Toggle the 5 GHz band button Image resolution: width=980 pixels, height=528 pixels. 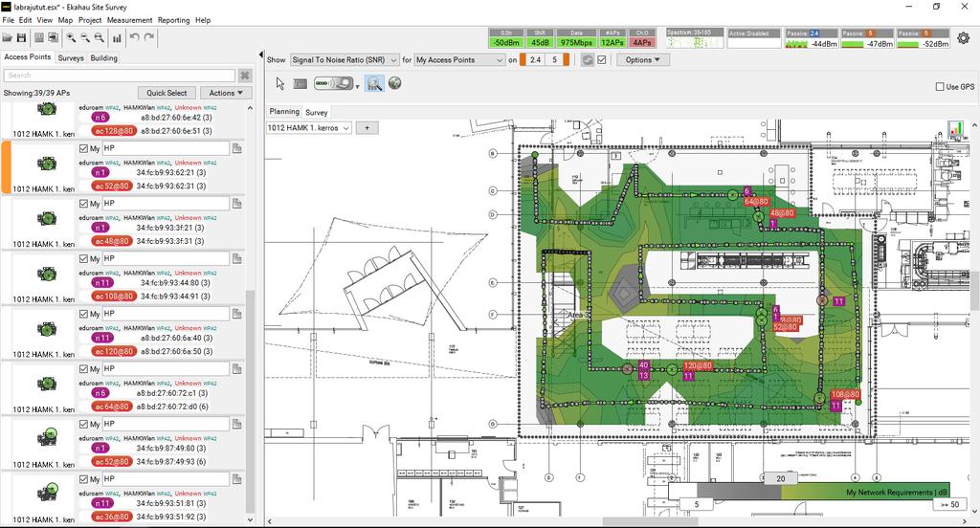[x=554, y=60]
